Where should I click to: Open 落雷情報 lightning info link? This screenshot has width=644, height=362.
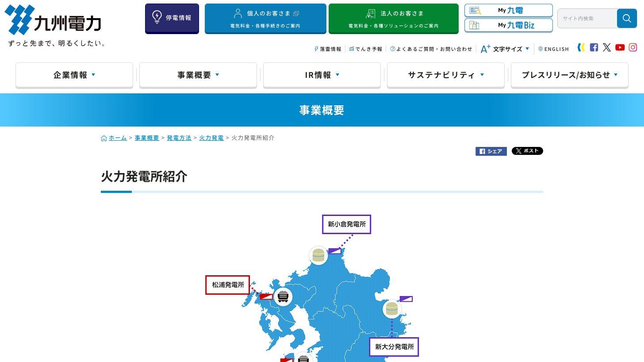(328, 49)
